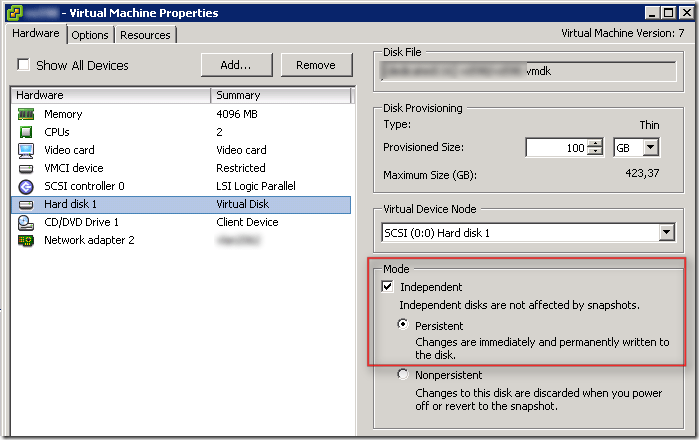The width and height of the screenshot is (699, 440).
Task: Expand the Virtual Device Node dropdown
Action: click(666, 233)
